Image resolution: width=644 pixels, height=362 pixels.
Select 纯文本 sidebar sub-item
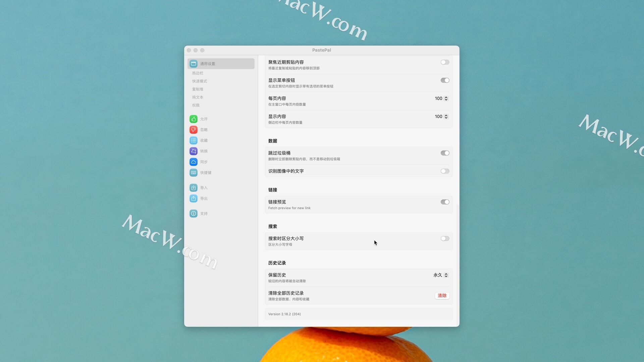pyautogui.click(x=198, y=97)
